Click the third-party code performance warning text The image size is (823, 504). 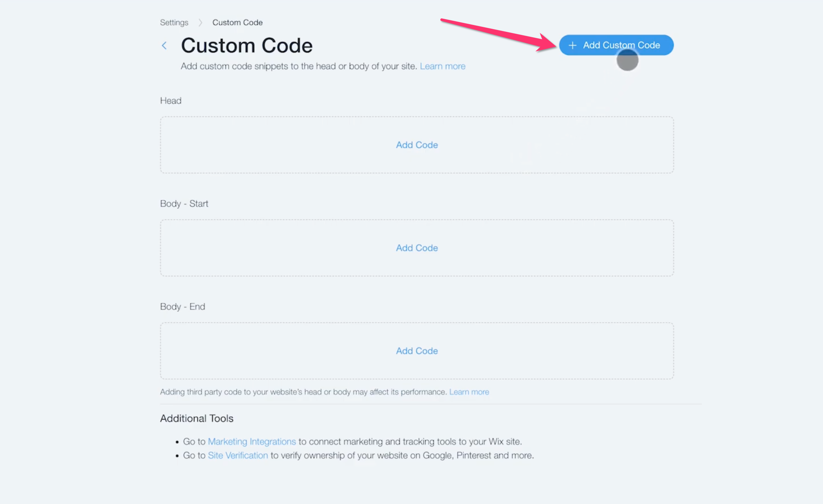(x=303, y=392)
